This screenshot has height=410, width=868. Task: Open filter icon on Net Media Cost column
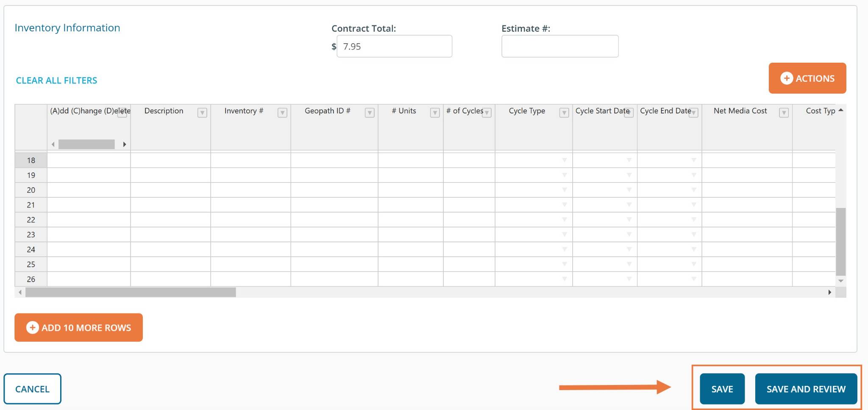(784, 113)
